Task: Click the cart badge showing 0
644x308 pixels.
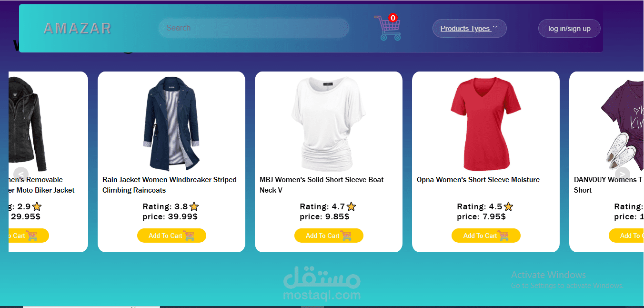Action: [x=392, y=18]
